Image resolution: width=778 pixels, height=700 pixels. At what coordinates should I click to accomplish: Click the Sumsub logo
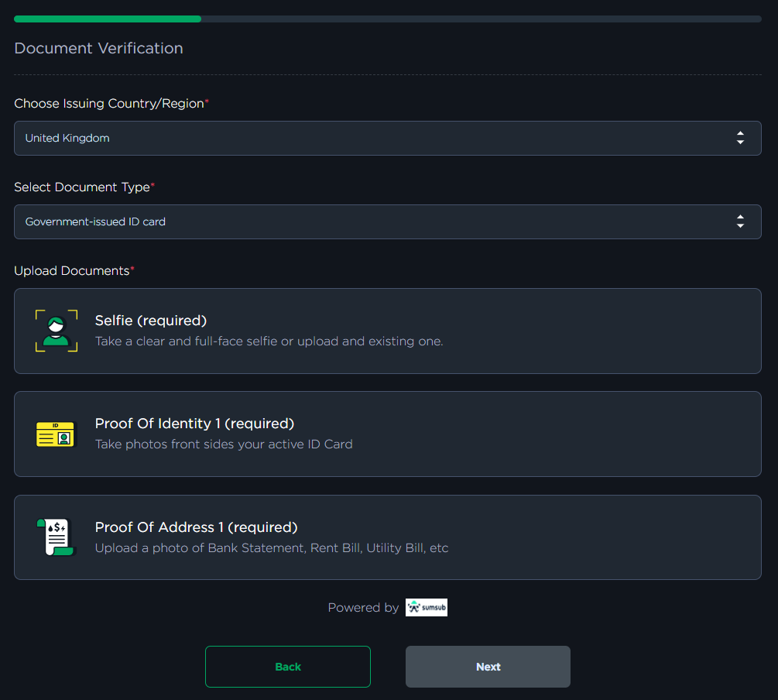tap(426, 608)
